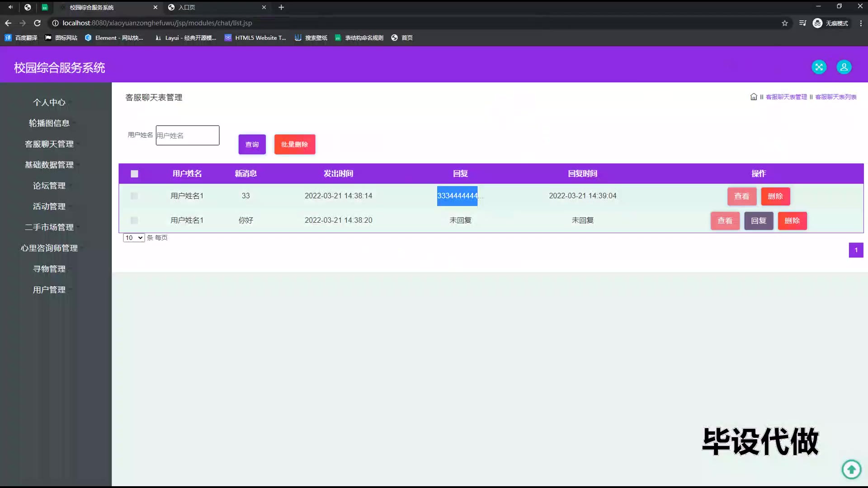
Task: Open the user profile avatar icon
Action: [x=844, y=67]
